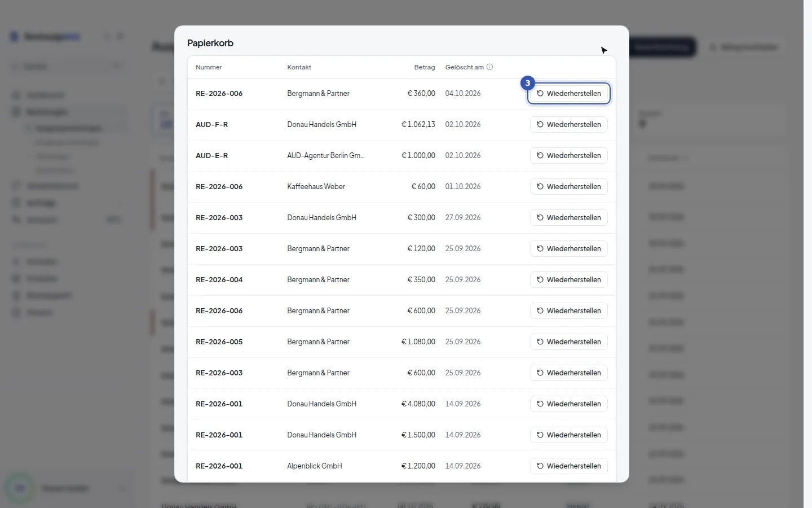Click the deletion date 01.10.2026
Screen dimensions: 812x508
[463, 187]
